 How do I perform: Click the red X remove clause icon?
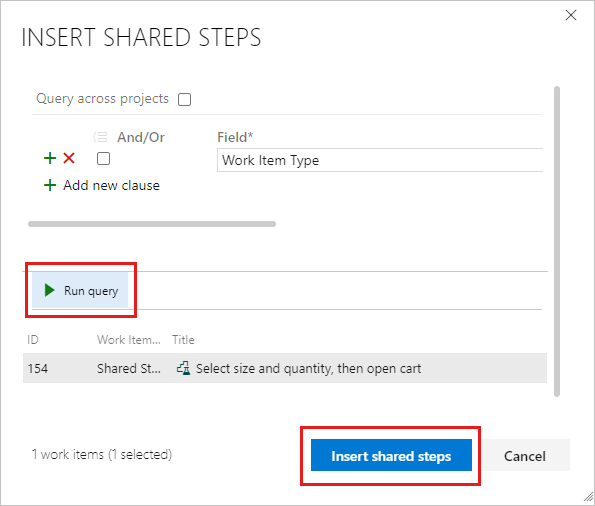tap(69, 158)
